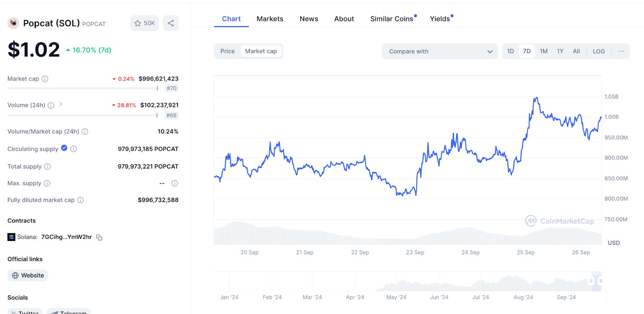Click the Popcat coin logo icon
Screen dimensions: 644x314
(13, 23)
